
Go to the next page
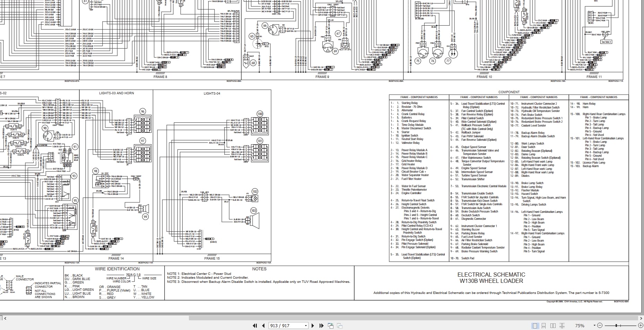click(x=313, y=325)
